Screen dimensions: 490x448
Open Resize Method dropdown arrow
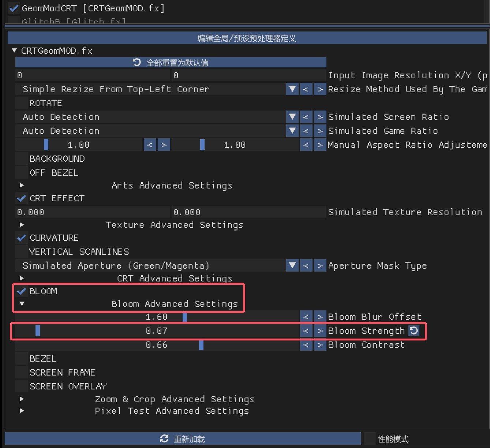[x=292, y=89]
